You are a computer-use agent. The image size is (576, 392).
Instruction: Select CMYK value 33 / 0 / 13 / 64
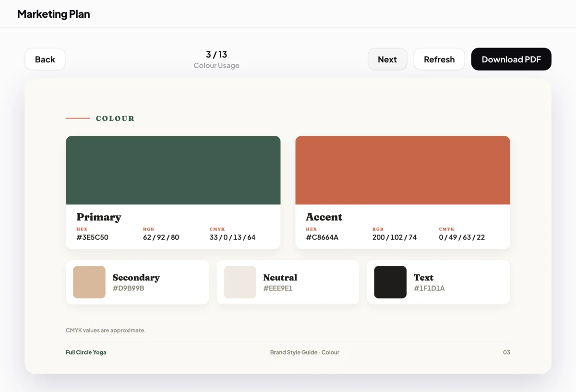pos(232,237)
